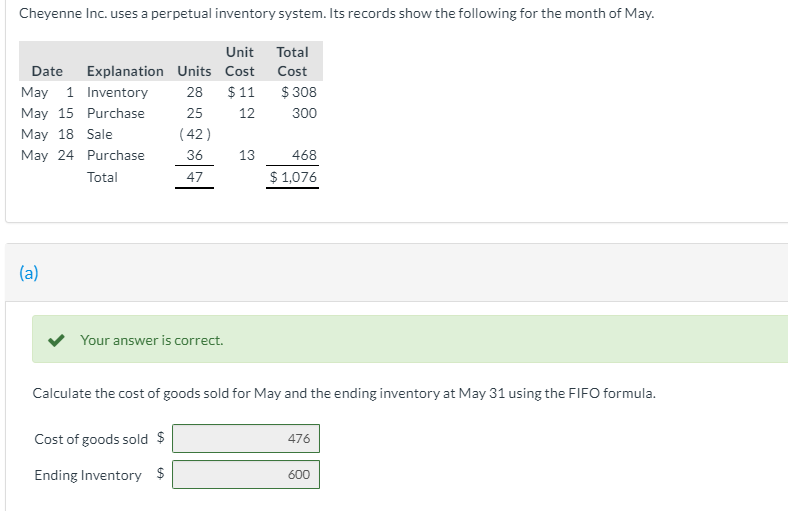Select the Ending Inventory input field
This screenshot has height=511, width=788.
tap(246, 475)
